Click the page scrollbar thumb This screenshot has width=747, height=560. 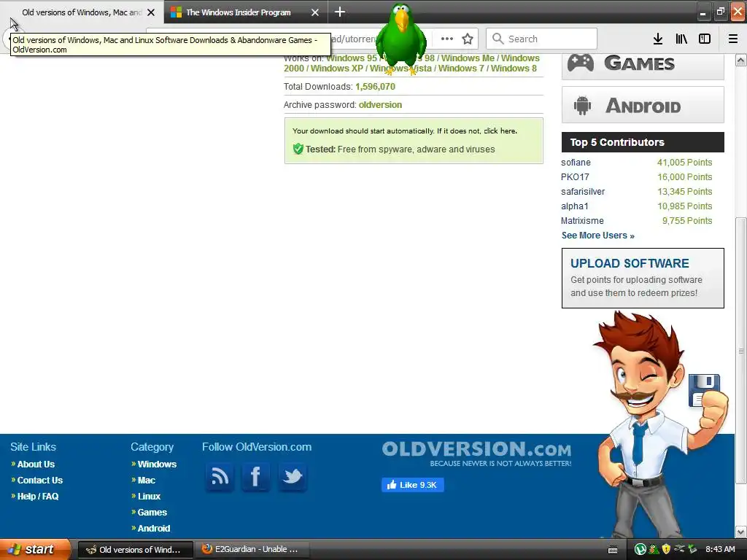coord(741,351)
